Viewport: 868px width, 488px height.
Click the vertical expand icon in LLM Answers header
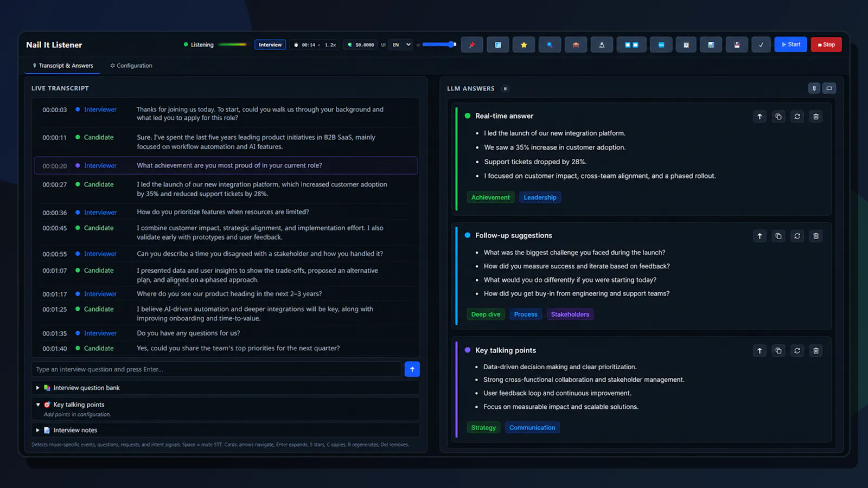click(814, 88)
